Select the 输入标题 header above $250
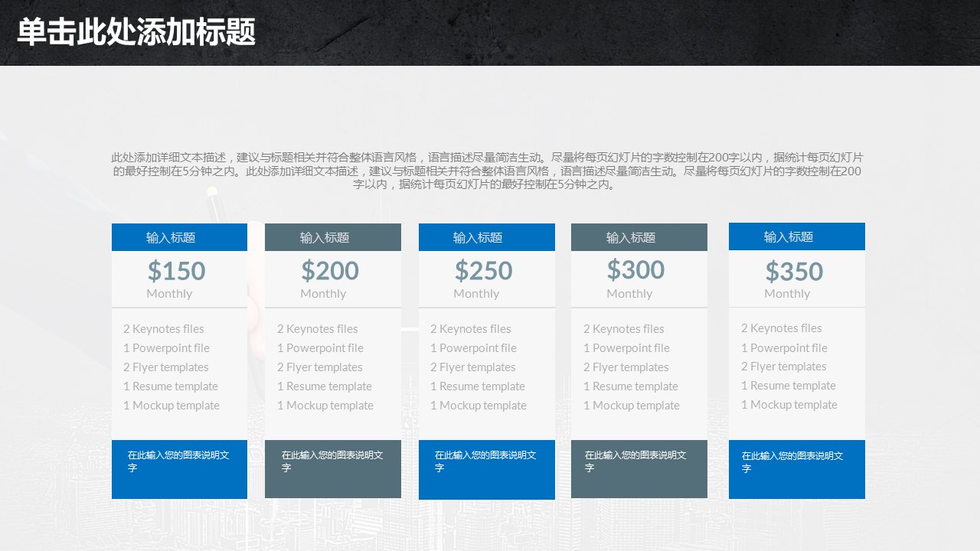 coord(478,237)
